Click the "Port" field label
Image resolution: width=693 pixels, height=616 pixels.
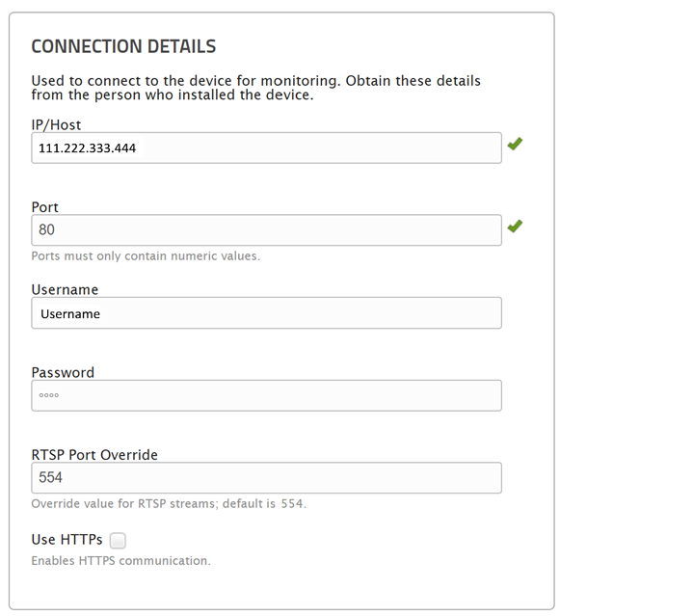click(x=44, y=207)
